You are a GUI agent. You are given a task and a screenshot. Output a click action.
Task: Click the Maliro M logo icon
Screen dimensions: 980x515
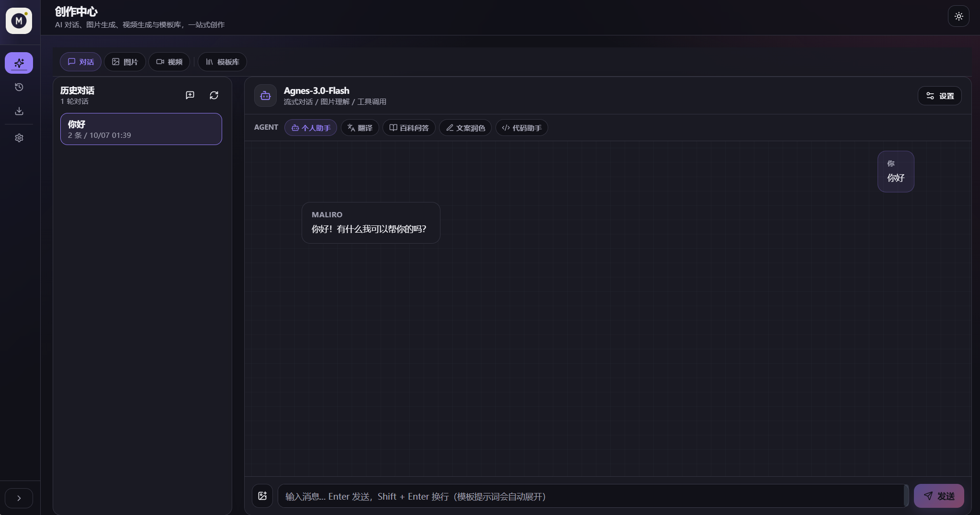point(19,21)
